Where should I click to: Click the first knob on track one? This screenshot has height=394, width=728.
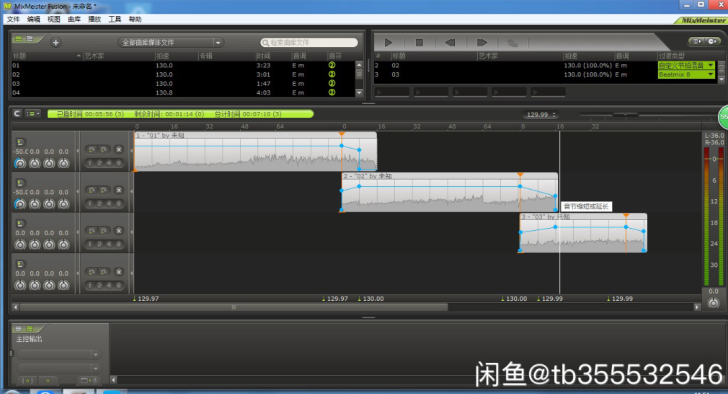[x=20, y=163]
